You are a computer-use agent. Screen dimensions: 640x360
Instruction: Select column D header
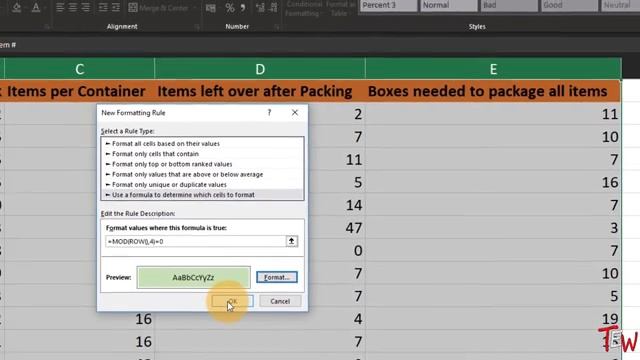click(x=260, y=69)
